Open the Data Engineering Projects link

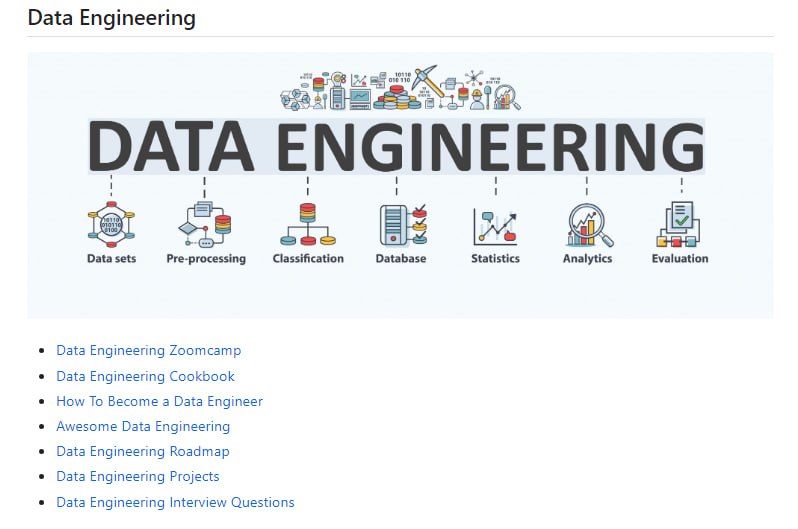click(137, 477)
